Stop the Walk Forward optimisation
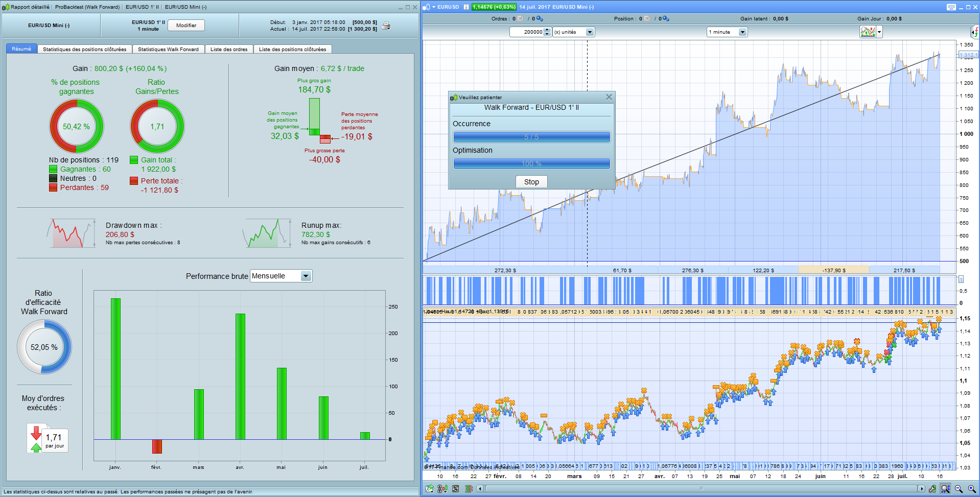Image resolution: width=980 pixels, height=497 pixels. pos(531,182)
